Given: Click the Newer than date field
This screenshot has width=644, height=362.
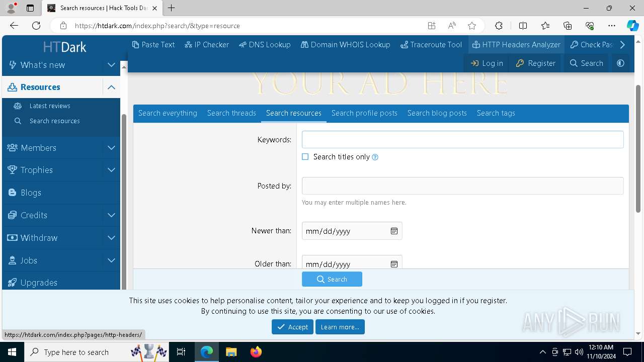Looking at the screenshot, I should [352, 231].
